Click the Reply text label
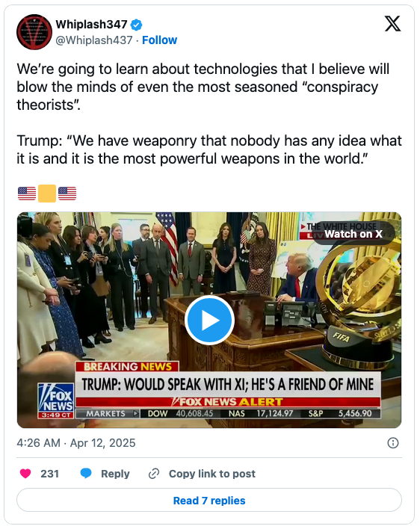420x529 pixels. pyautogui.click(x=115, y=474)
